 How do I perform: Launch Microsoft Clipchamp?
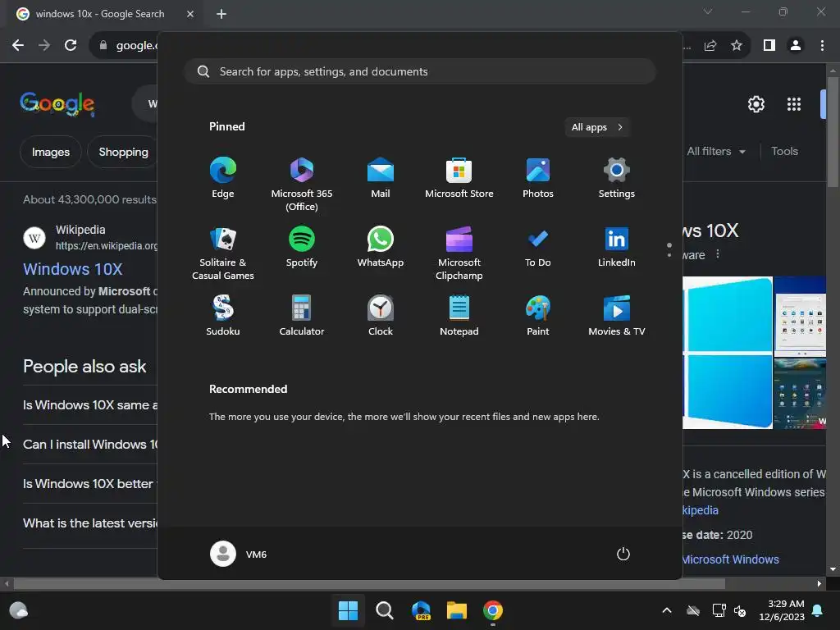[459, 253]
